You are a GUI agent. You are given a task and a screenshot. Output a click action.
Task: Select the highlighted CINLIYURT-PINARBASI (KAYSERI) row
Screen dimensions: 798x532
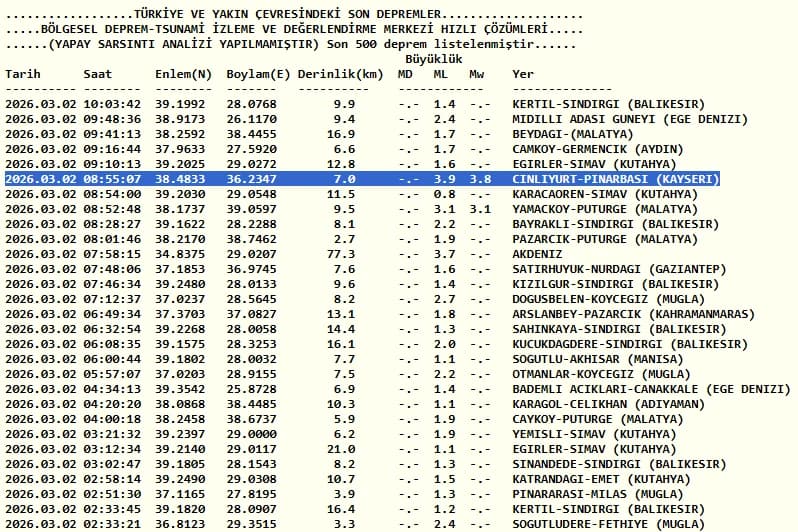[362, 179]
